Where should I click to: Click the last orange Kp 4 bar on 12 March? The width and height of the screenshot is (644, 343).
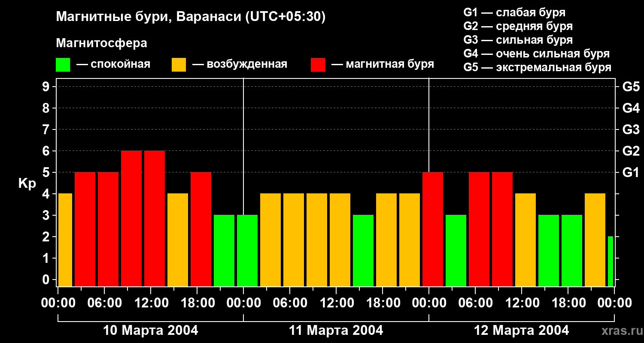(595, 240)
